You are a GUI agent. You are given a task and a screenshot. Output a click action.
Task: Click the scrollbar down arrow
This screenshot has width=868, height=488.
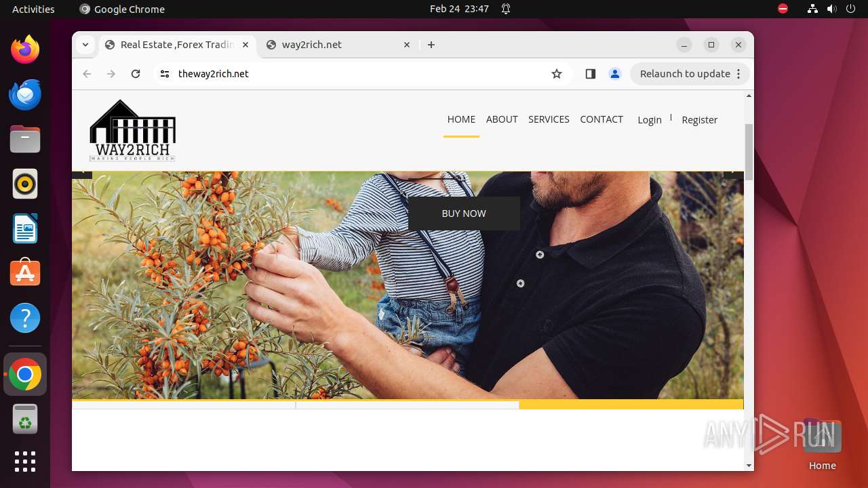pyautogui.click(x=749, y=466)
